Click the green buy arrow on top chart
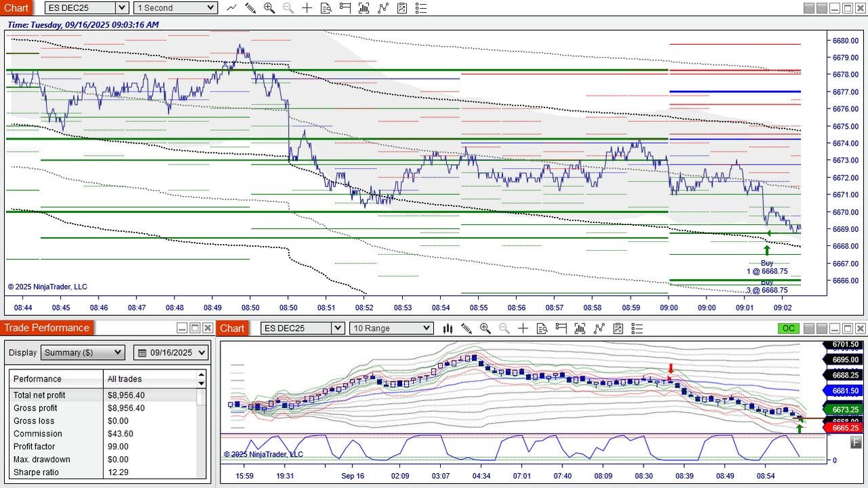This screenshot has width=868, height=488. point(767,250)
